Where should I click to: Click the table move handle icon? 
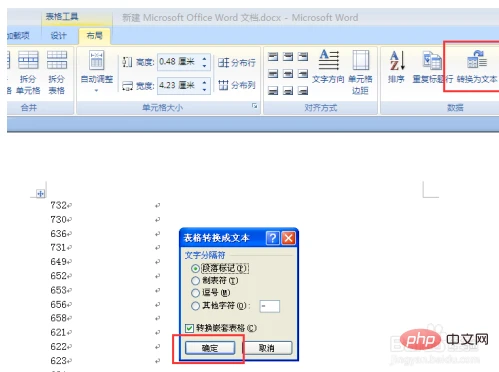coord(40,193)
